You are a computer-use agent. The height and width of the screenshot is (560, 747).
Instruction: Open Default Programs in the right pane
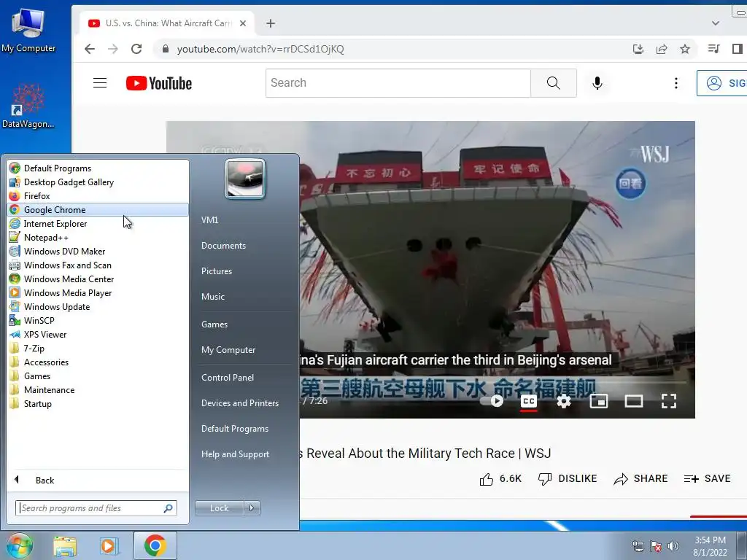[235, 429]
